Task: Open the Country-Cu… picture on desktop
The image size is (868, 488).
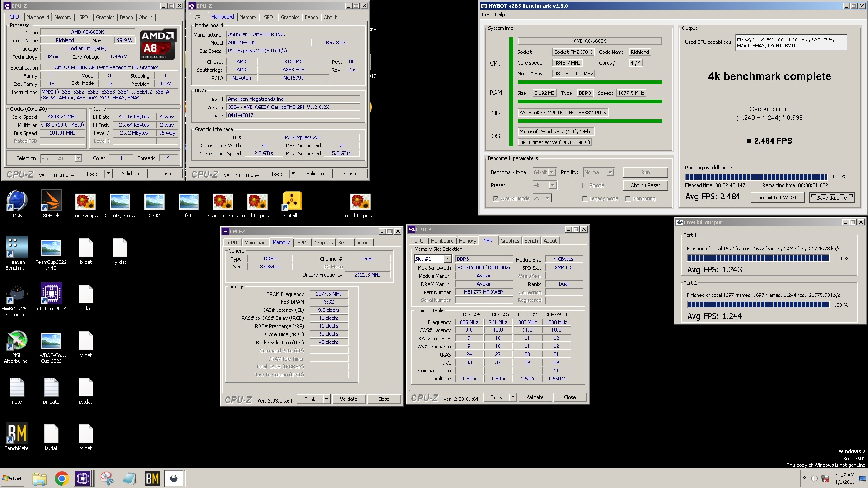Action: click(120, 204)
